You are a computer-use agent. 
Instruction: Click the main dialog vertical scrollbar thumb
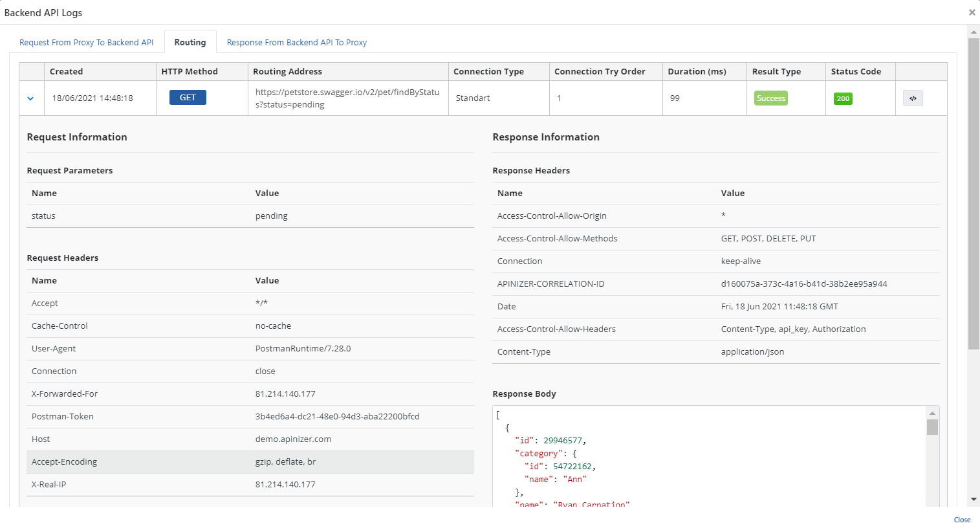pyautogui.click(x=974, y=194)
